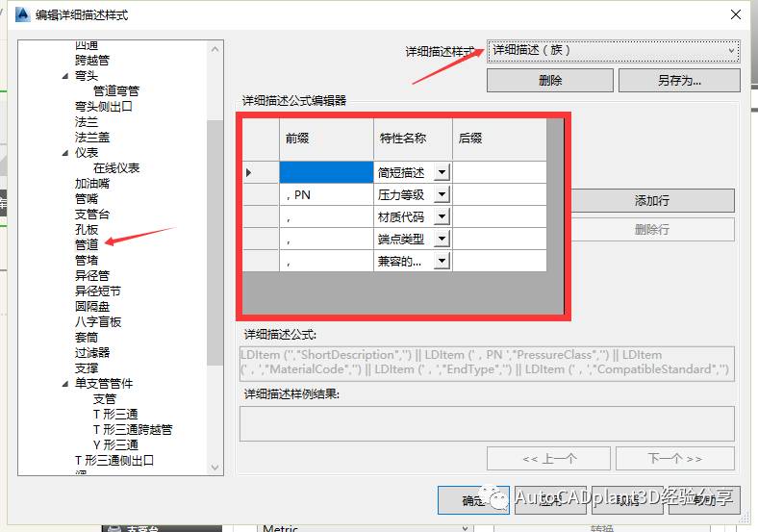Collapse the 弯头 tree node
This screenshot has width=758, height=532.
[65, 76]
